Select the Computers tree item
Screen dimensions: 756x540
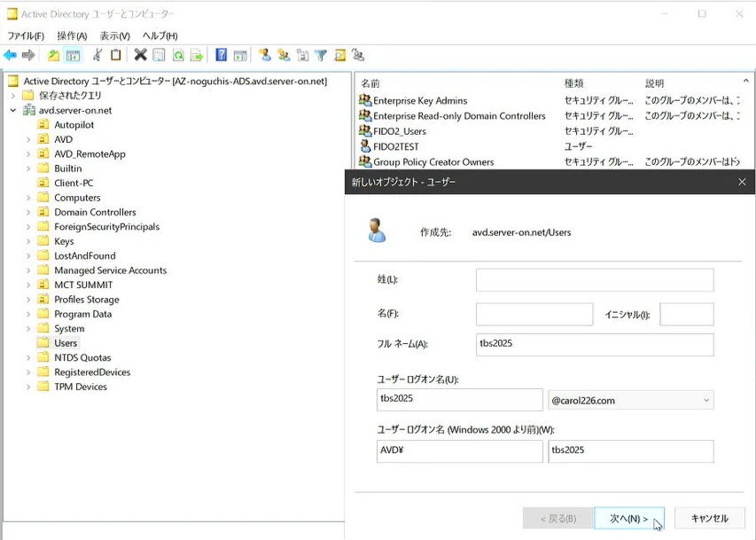tap(77, 198)
